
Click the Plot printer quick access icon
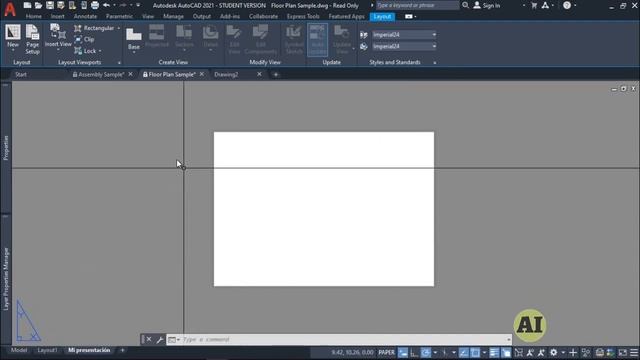tap(95, 5)
